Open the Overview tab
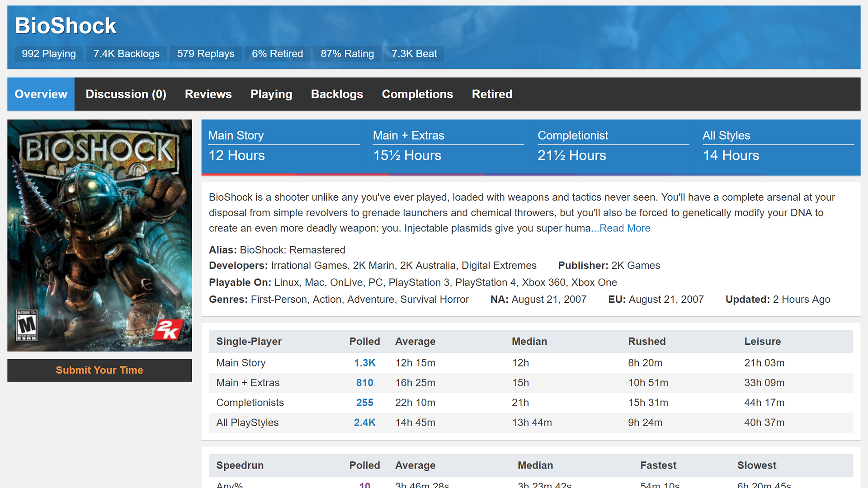The image size is (868, 488). click(x=41, y=94)
